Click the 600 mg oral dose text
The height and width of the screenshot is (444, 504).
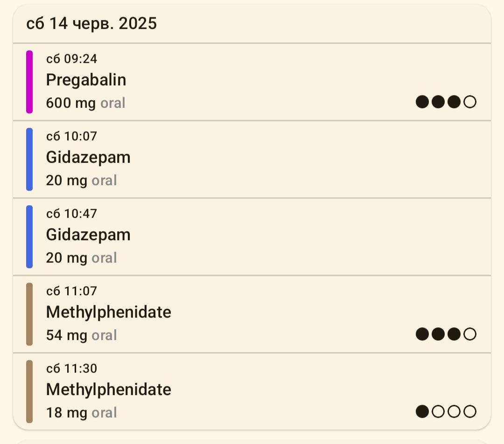pos(85,103)
